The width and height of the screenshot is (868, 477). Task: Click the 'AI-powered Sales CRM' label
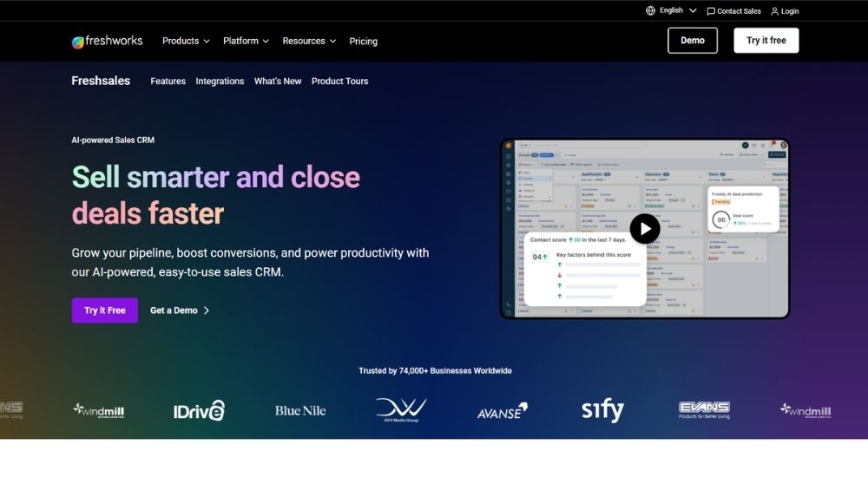113,140
